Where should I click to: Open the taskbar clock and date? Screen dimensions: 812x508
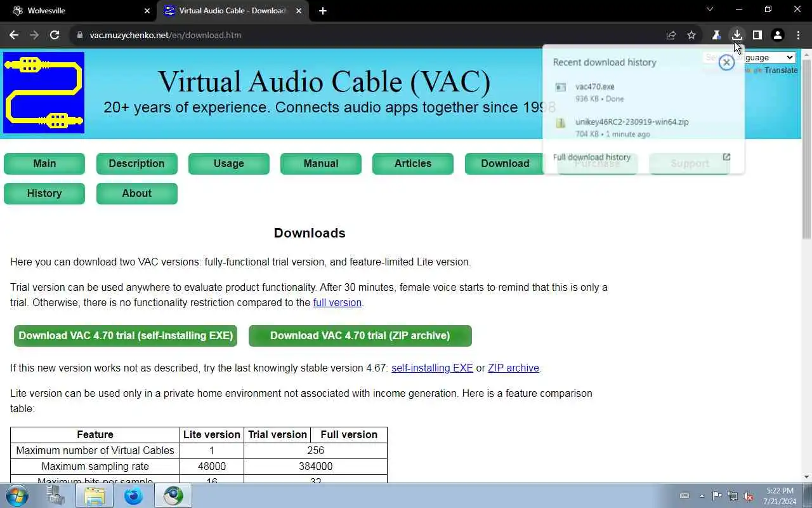[x=780, y=496]
